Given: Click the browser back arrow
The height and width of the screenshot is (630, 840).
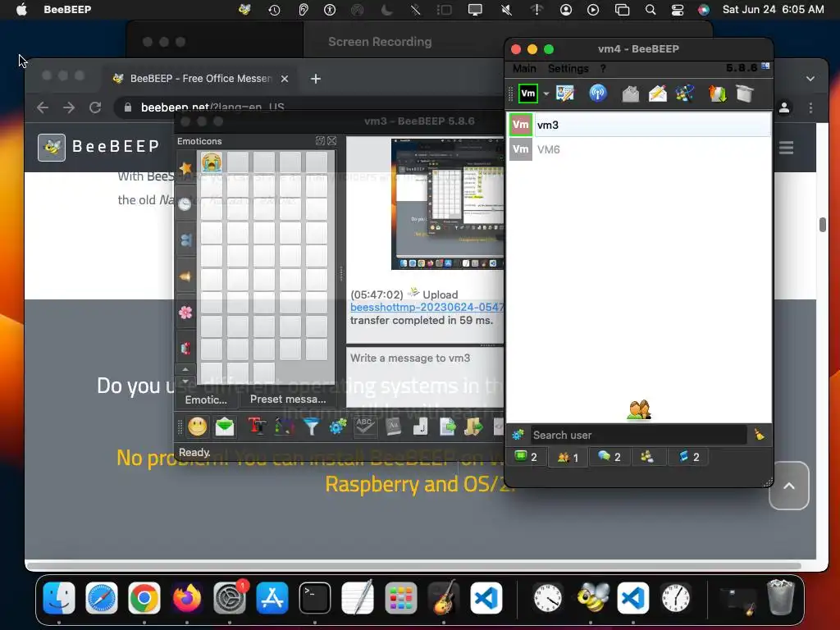Looking at the screenshot, I should pyautogui.click(x=43, y=107).
